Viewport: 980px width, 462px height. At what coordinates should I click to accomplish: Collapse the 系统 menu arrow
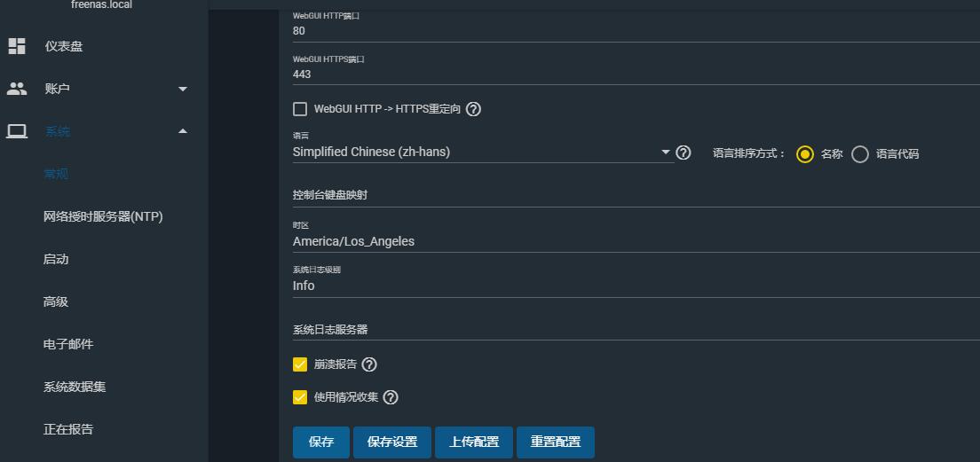coord(183,131)
